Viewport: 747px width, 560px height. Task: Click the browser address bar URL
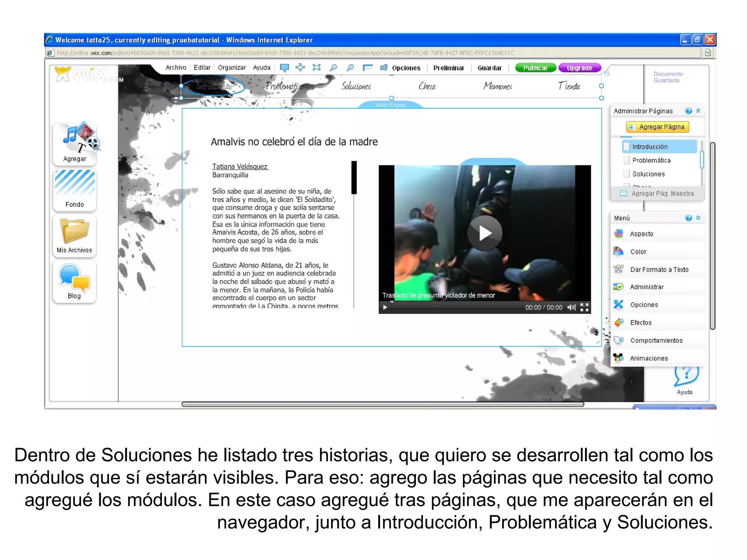[x=285, y=53]
